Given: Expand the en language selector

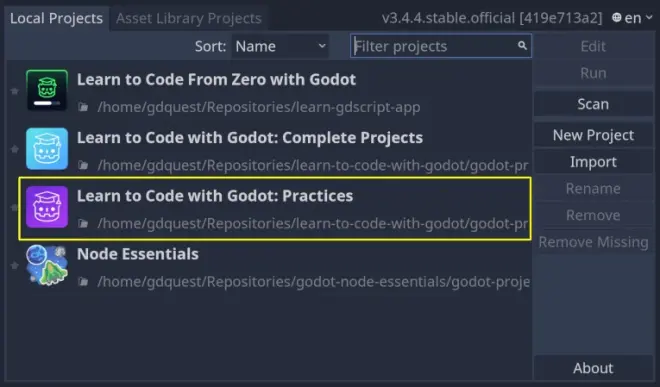Looking at the screenshot, I should point(632,18).
